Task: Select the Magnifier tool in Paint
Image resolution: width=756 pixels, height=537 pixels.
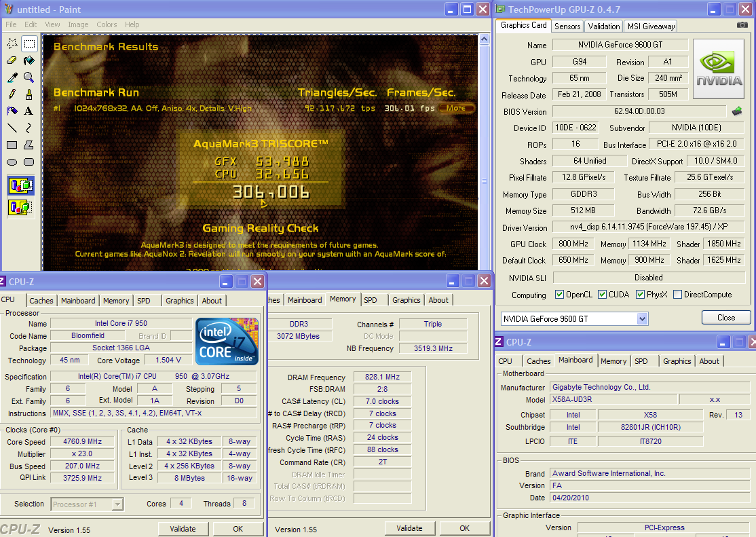Action: click(x=29, y=77)
